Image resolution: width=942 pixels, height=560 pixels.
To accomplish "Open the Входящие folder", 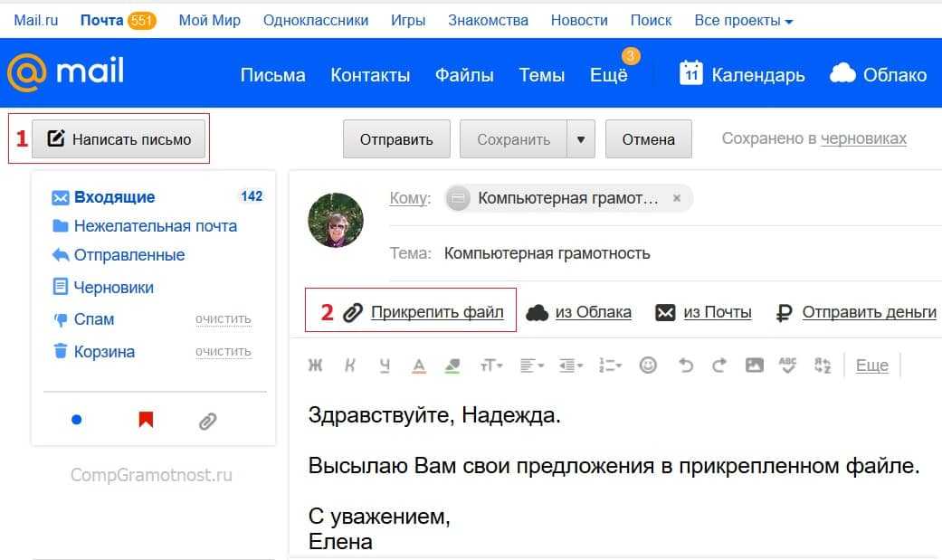I will pyautogui.click(x=114, y=197).
